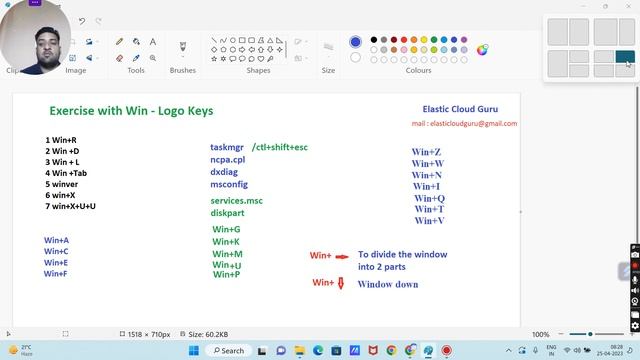Click the Rotate image icon
The height and width of the screenshot is (360, 640).
[x=89, y=41]
